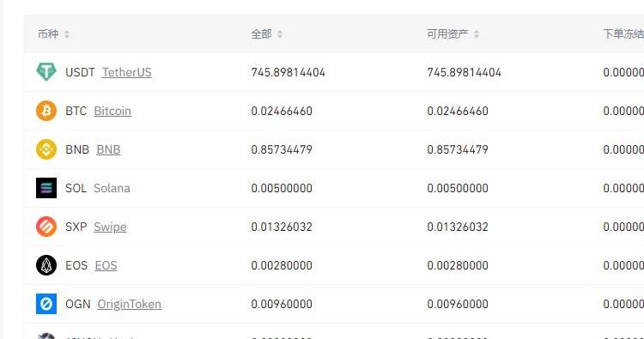This screenshot has height=339, width=644.
Task: Click the USDT Tether coin icon
Action: coord(46,72)
